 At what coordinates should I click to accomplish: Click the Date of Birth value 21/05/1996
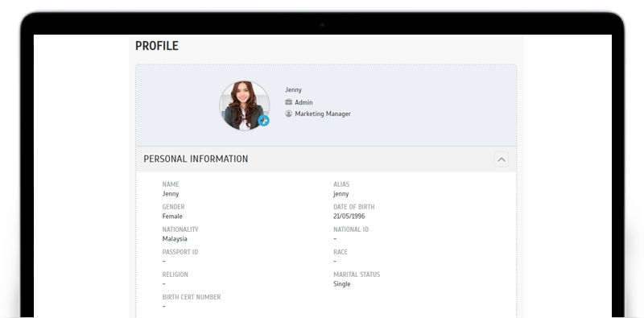349,216
